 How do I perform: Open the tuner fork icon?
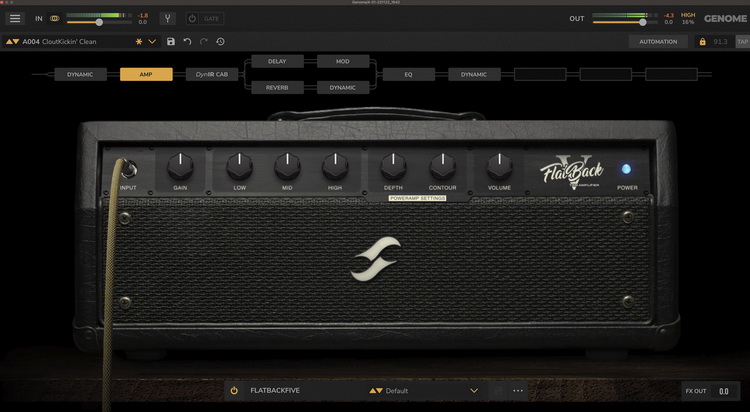coord(167,19)
